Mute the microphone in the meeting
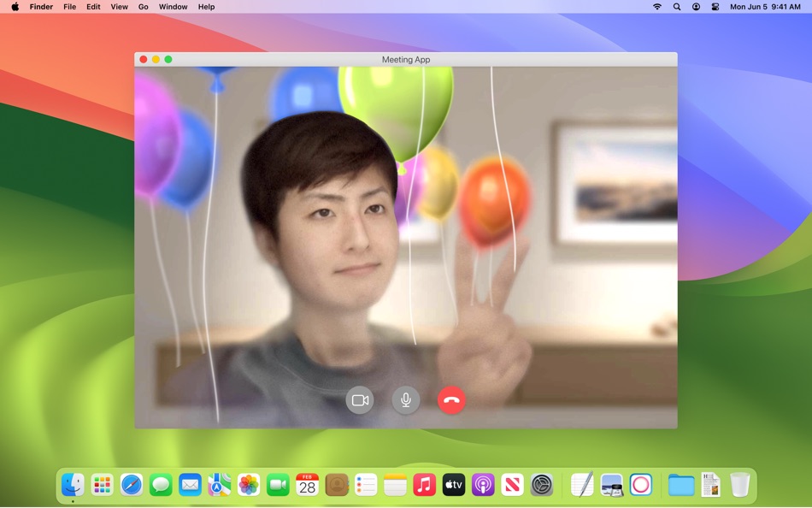This screenshot has height=508, width=812. click(x=405, y=399)
